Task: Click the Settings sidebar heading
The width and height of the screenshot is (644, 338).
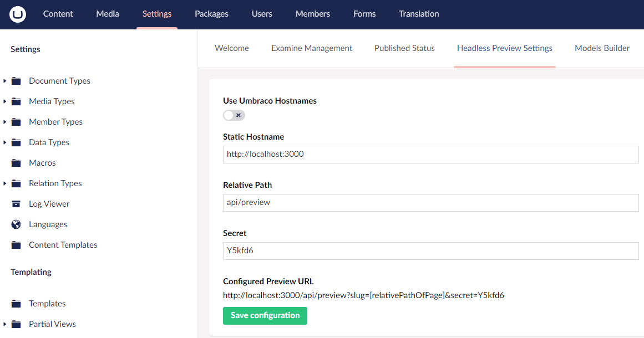Action: coord(26,49)
